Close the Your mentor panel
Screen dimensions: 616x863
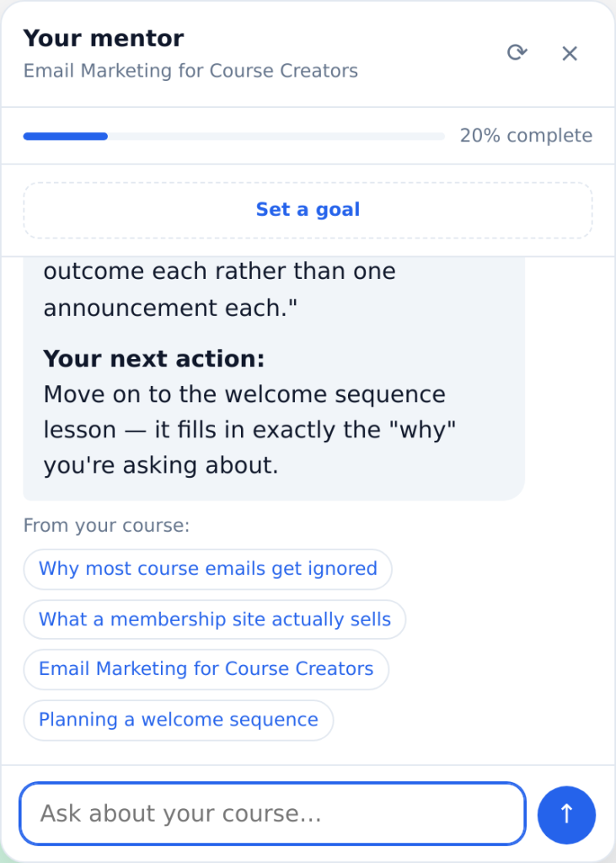point(569,53)
